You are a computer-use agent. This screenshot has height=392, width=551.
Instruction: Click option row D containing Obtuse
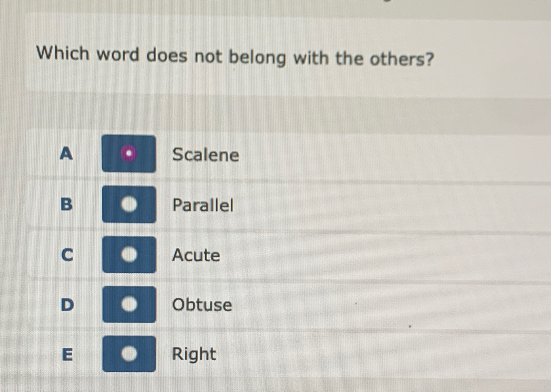[295, 305]
